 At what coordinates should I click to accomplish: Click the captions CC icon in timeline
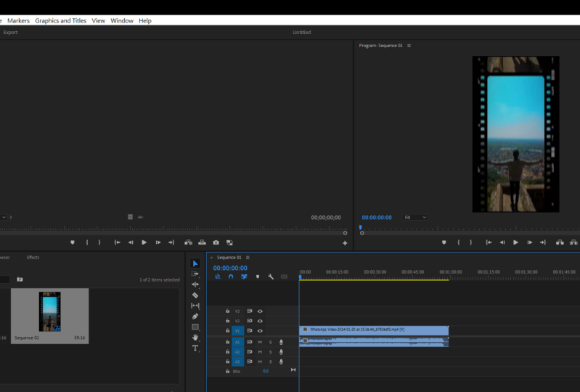point(284,277)
